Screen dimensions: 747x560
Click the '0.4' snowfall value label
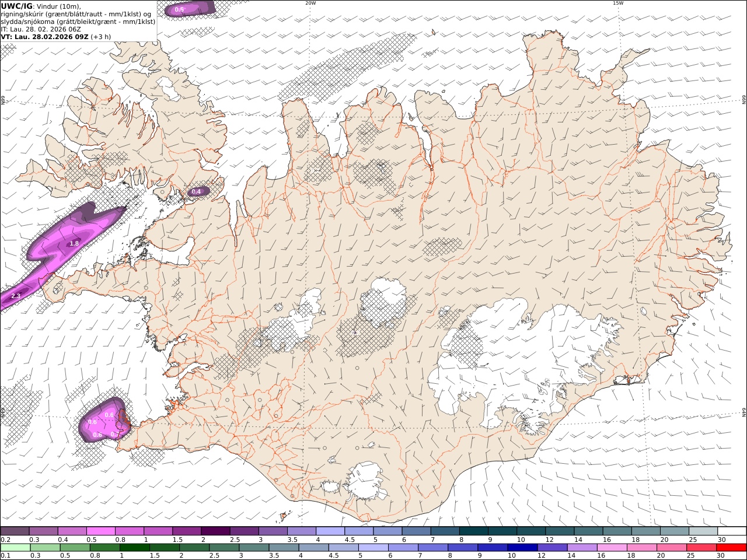click(x=196, y=191)
